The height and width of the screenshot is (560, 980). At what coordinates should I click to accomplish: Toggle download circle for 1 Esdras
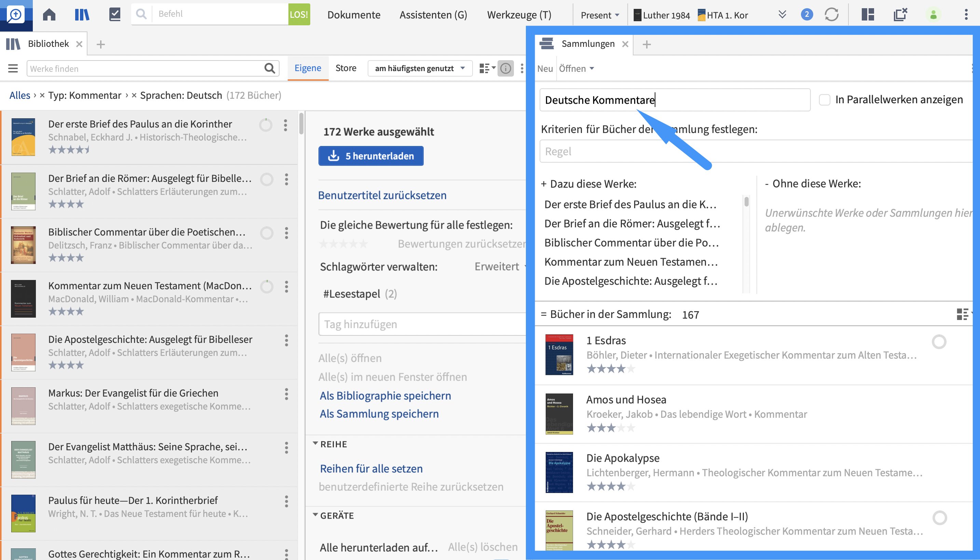939,342
